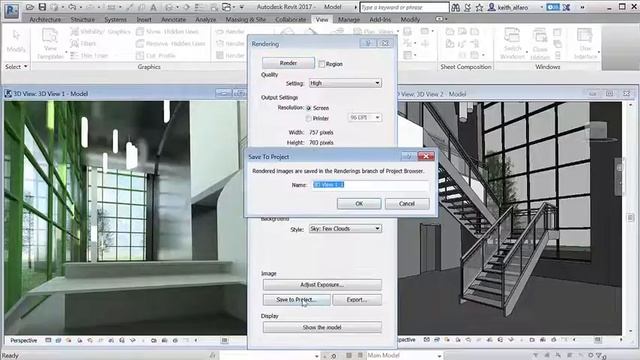Click the Switch Windows icon in quick access toolbar
Viewport: 640px width, 360px height.
(x=227, y=7)
